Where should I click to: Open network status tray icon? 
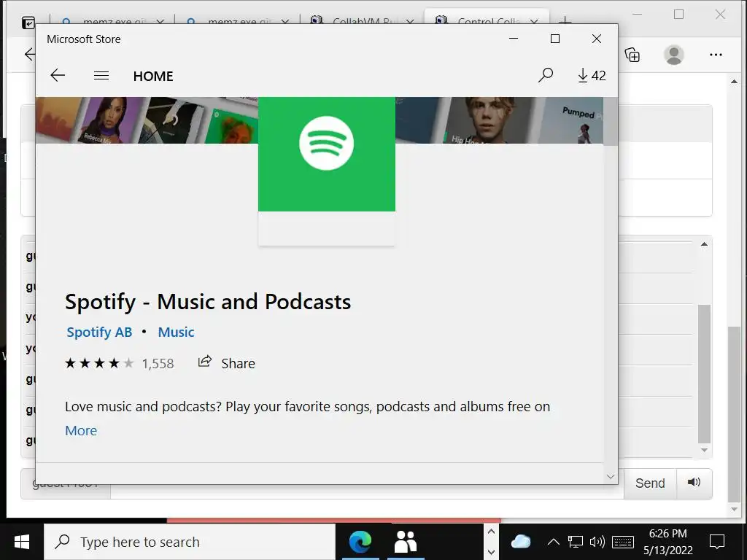point(575,542)
